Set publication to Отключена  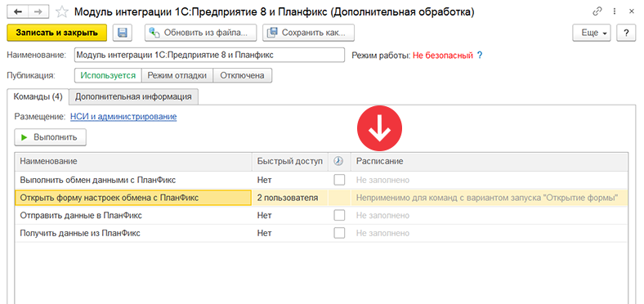point(243,75)
